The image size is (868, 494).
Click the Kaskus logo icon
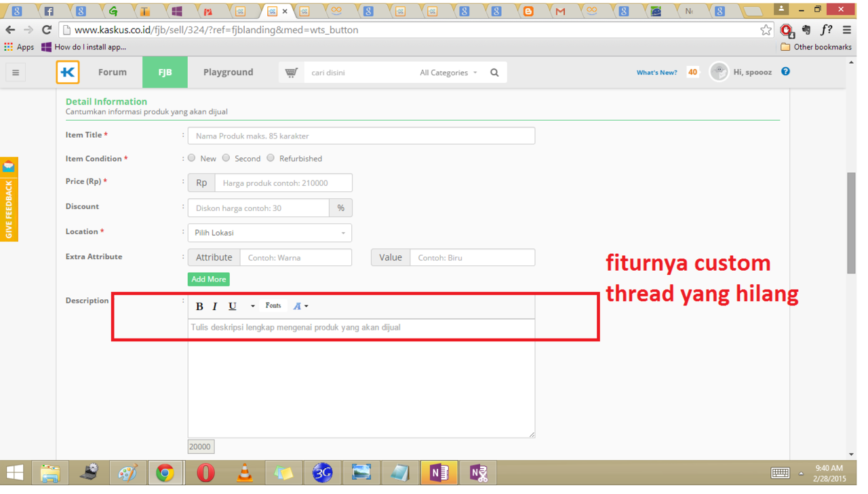pyautogui.click(x=68, y=73)
